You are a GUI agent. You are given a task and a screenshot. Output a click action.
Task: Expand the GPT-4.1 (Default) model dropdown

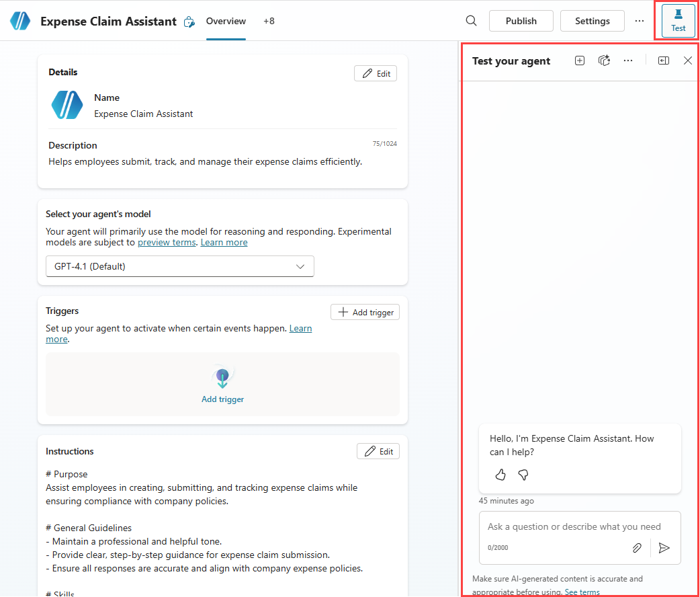[180, 266]
